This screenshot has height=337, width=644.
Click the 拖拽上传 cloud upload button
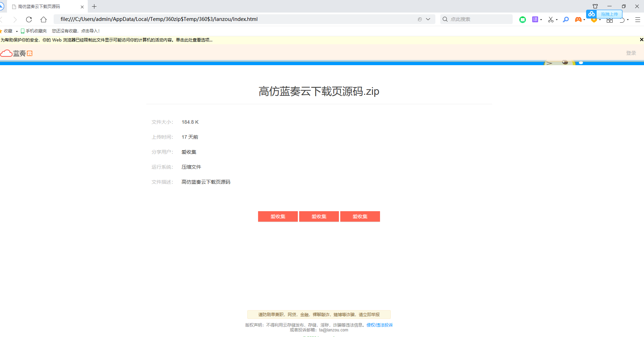click(604, 14)
